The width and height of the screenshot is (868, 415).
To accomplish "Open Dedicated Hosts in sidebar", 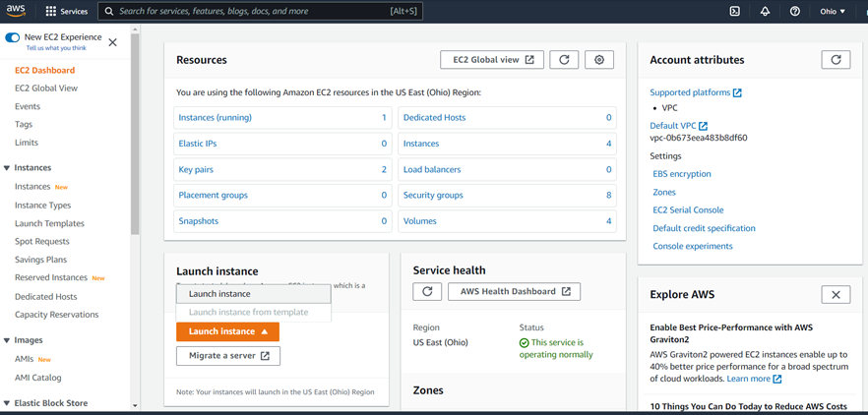I will click(x=46, y=297).
